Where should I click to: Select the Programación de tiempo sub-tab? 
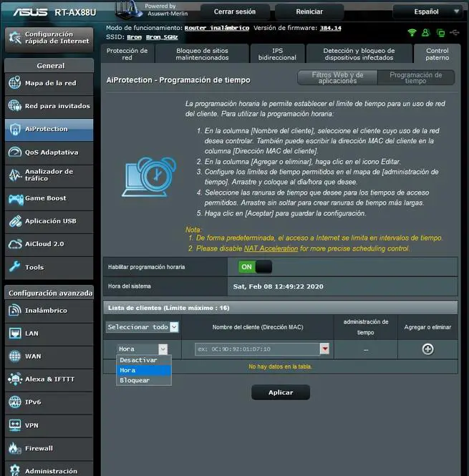415,78
